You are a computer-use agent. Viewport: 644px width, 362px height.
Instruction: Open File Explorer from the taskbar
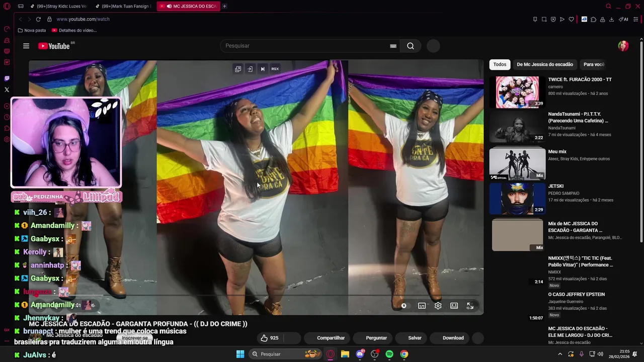[345, 354]
